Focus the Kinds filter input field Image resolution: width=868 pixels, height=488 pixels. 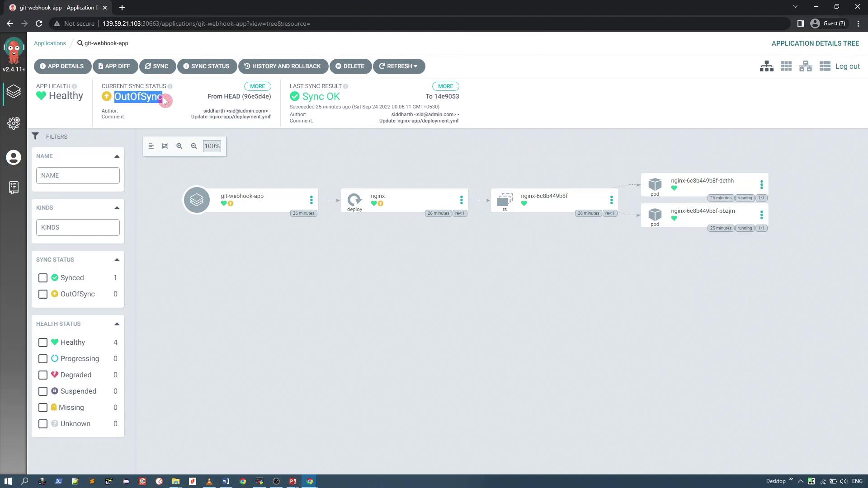click(78, 227)
